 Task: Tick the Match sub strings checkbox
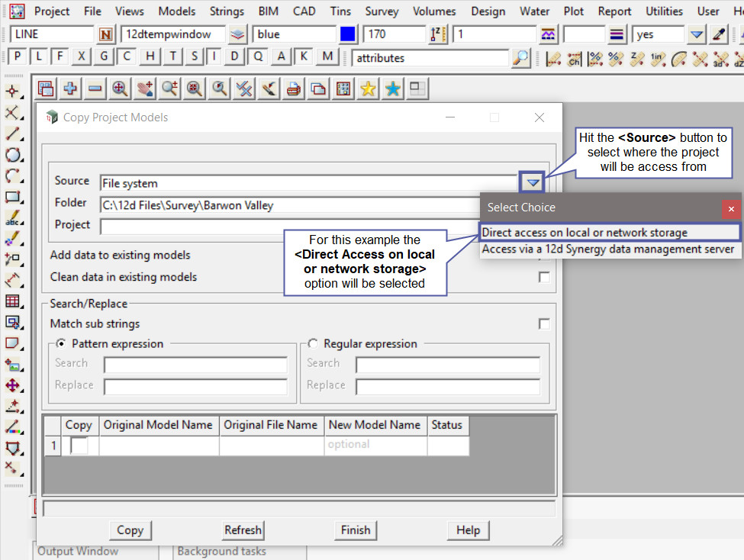point(544,324)
